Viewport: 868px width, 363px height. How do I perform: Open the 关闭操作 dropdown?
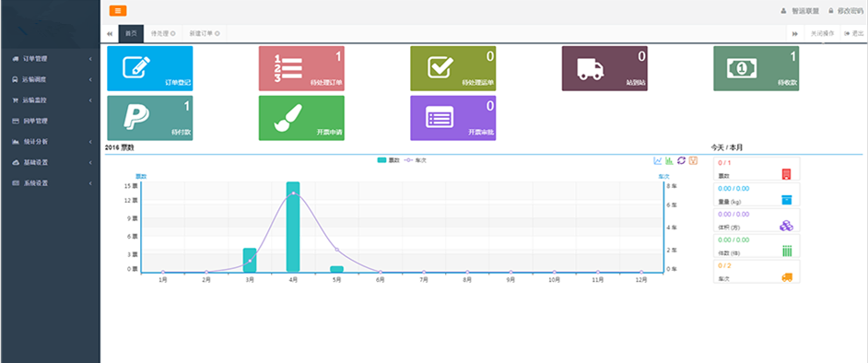click(822, 34)
